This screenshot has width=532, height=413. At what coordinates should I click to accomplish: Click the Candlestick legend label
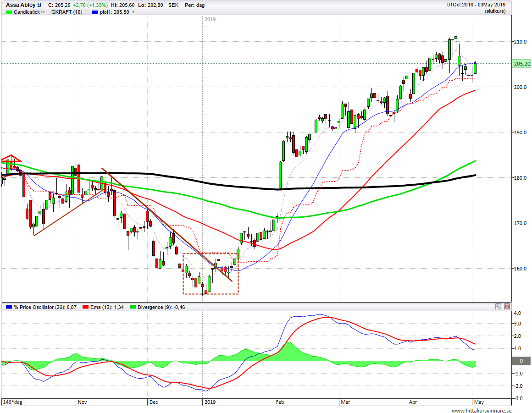27,12
